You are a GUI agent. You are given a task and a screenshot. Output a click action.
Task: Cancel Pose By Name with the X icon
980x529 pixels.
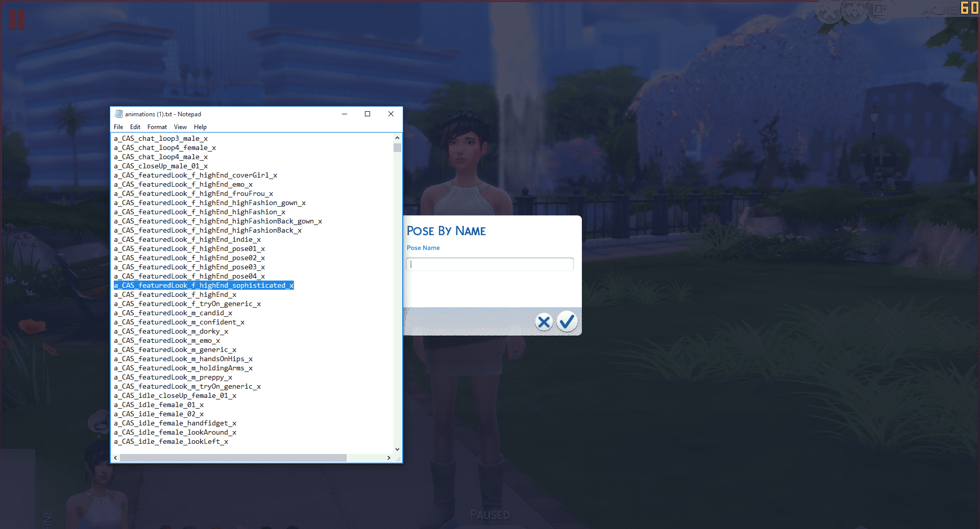(x=543, y=321)
